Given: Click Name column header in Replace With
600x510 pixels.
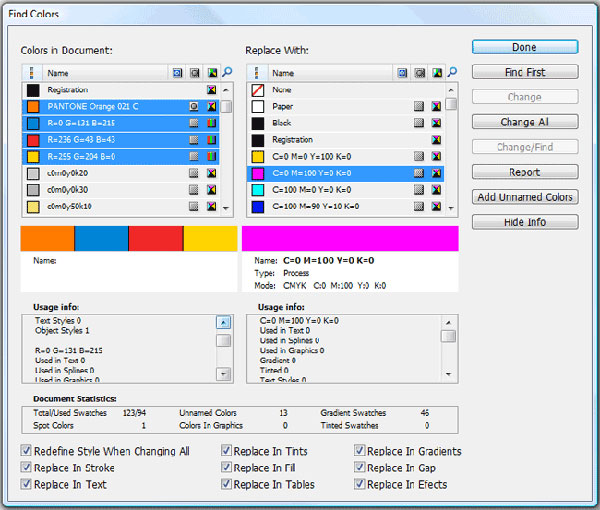Looking at the screenshot, I should [330, 73].
